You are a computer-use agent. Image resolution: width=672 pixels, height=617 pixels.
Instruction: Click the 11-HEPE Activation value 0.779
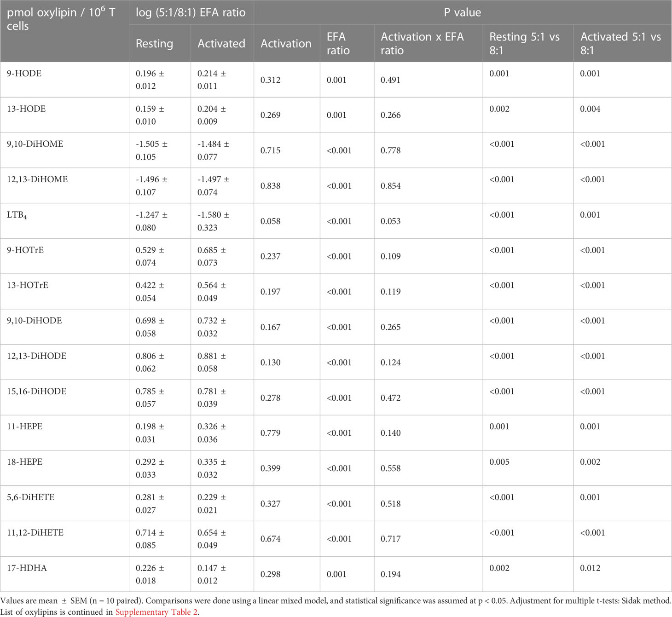(x=271, y=433)
